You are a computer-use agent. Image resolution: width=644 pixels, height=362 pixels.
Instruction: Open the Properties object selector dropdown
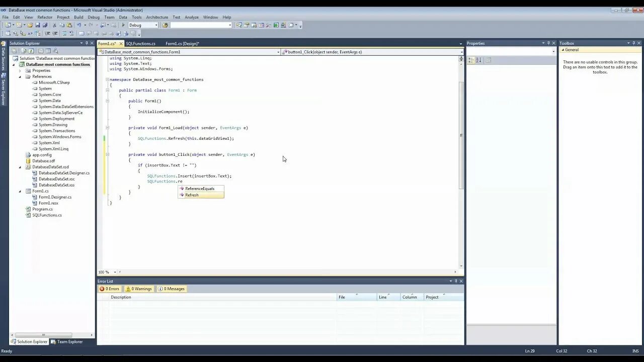[553, 51]
